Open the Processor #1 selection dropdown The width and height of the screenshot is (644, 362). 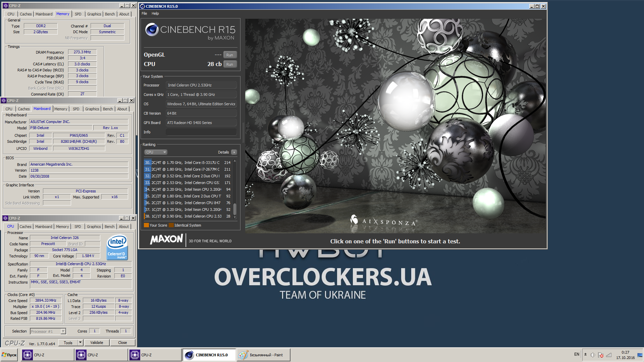pyautogui.click(x=63, y=331)
